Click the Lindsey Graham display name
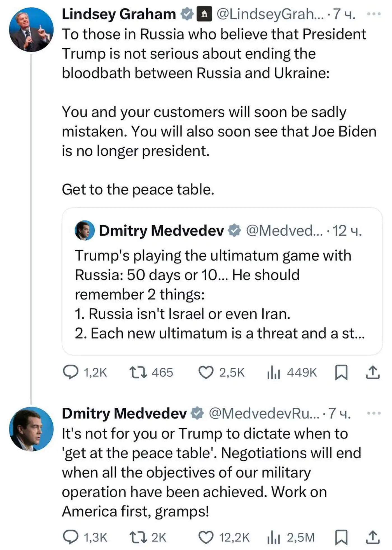The image size is (392, 550). tap(119, 14)
